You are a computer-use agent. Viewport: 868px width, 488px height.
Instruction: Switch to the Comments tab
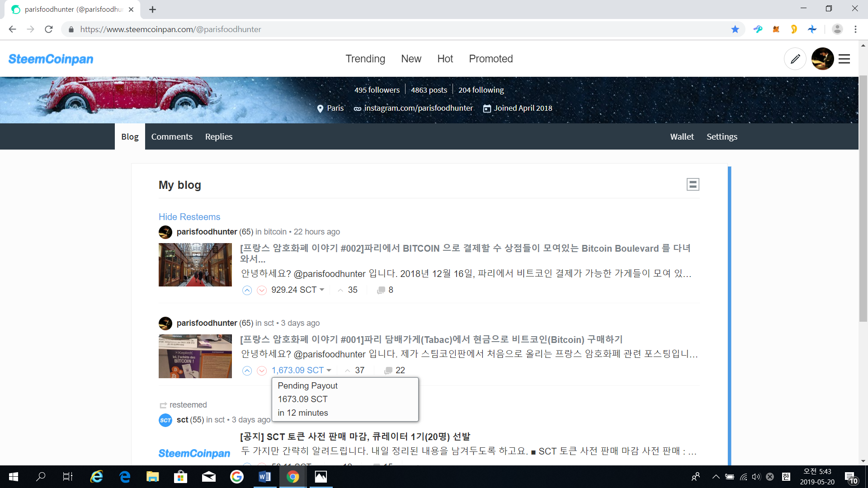[x=172, y=136]
